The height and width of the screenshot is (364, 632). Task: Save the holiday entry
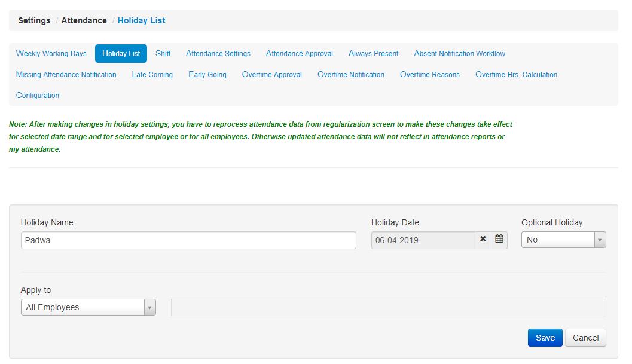545,338
